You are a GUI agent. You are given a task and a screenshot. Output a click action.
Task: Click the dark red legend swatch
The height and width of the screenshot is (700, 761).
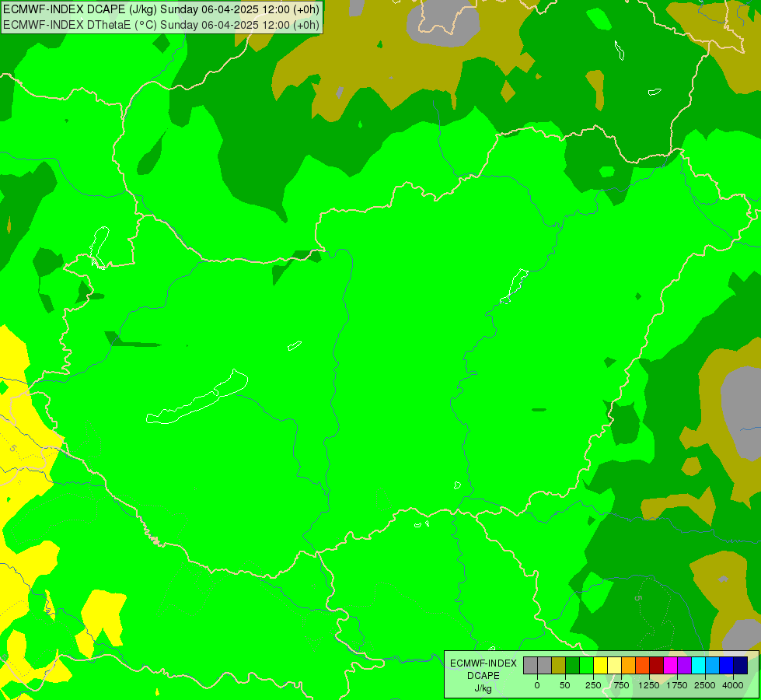[x=657, y=666]
